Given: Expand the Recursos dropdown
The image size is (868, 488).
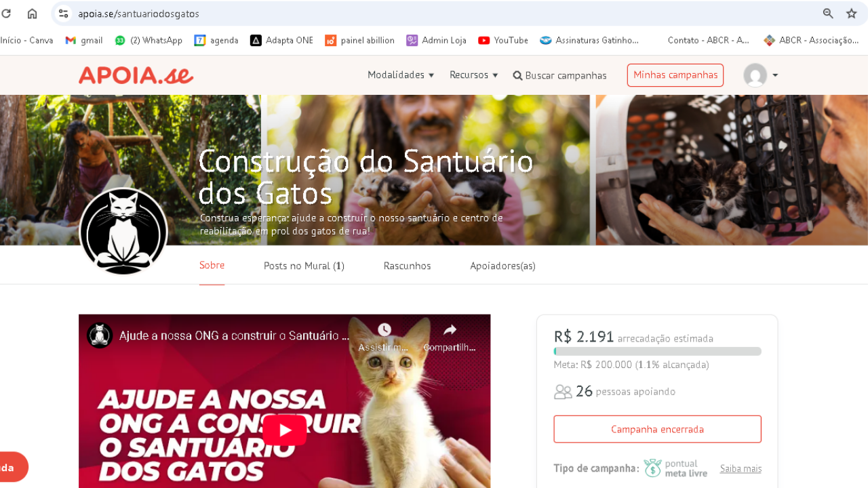Looking at the screenshot, I should [474, 75].
